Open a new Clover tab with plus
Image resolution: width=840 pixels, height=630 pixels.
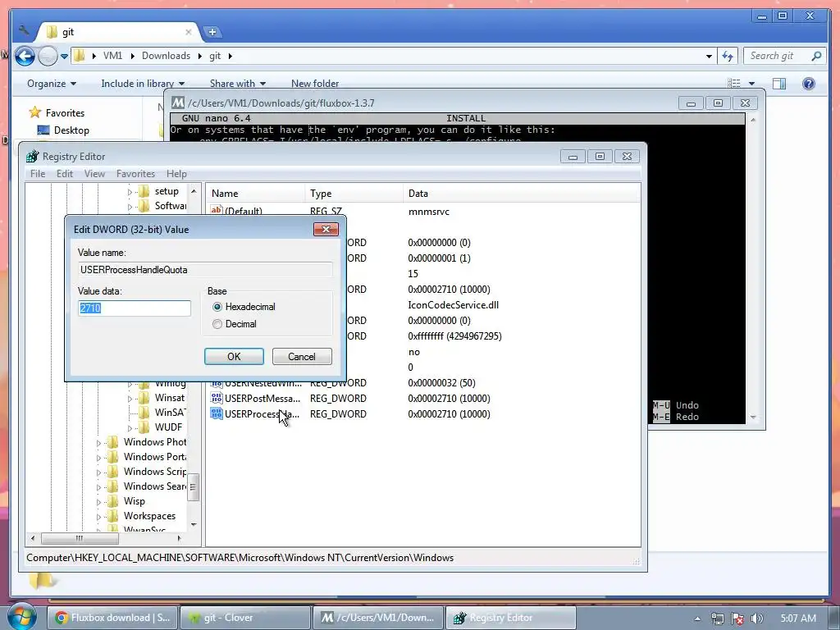coord(212,32)
